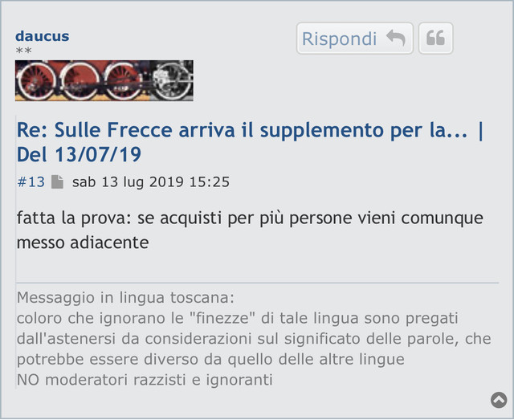Open the permalink for post #13
This screenshot has height=420, width=514.
pos(31,181)
